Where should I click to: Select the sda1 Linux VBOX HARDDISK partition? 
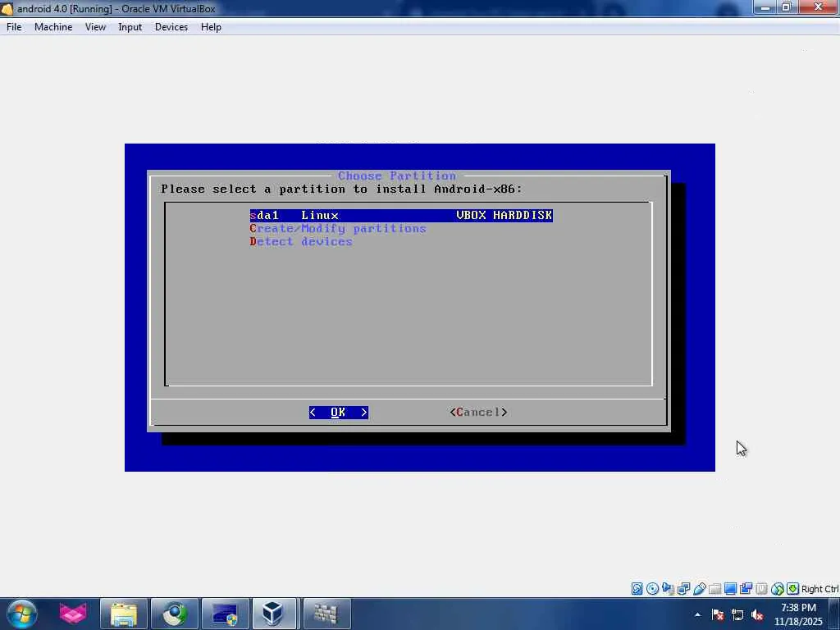[x=401, y=216]
